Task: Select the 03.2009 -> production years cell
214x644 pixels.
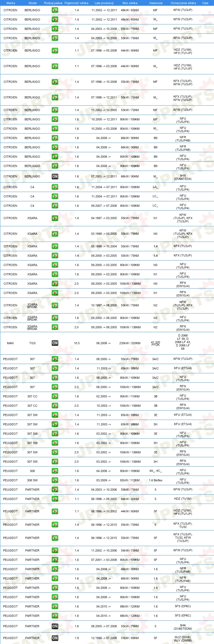Action: (103, 480)
